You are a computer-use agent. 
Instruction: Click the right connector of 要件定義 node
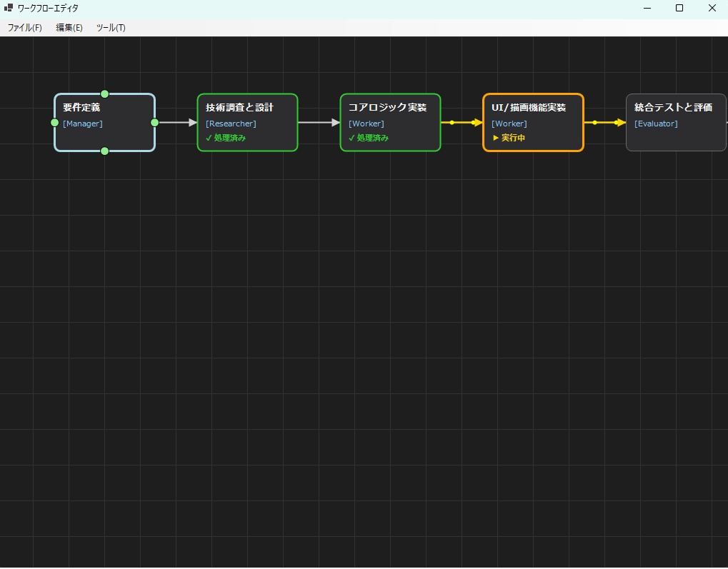tap(155, 123)
